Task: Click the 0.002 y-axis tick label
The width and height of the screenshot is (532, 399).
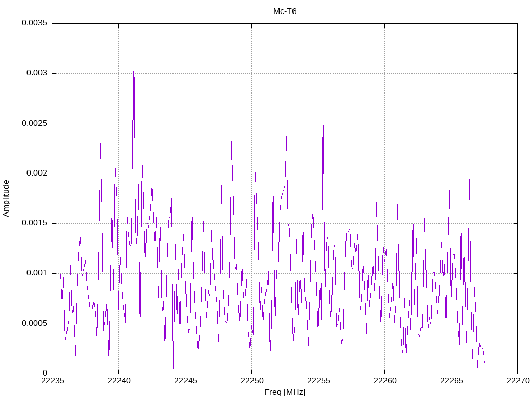Action: 37,174
